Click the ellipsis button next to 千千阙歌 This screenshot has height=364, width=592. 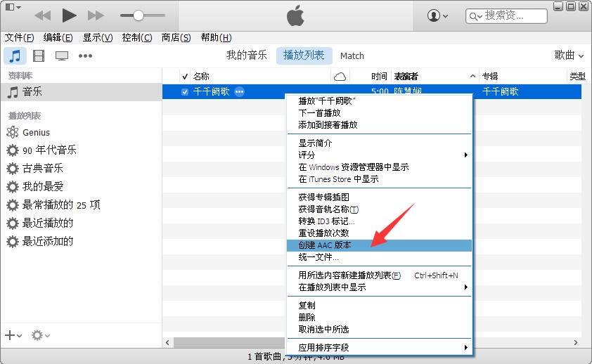(239, 91)
